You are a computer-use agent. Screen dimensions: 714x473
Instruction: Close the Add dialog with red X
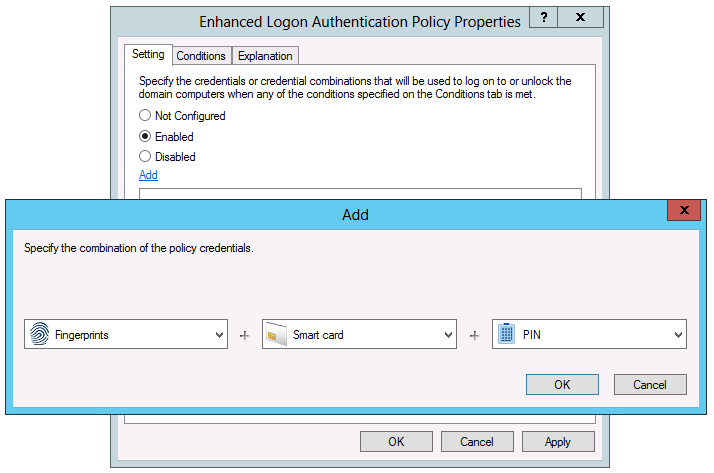(x=684, y=210)
